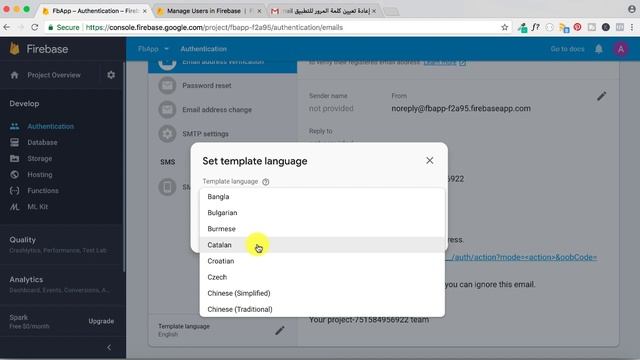Click the auth action URL link
The height and width of the screenshot is (360, 640).
[x=522, y=257]
